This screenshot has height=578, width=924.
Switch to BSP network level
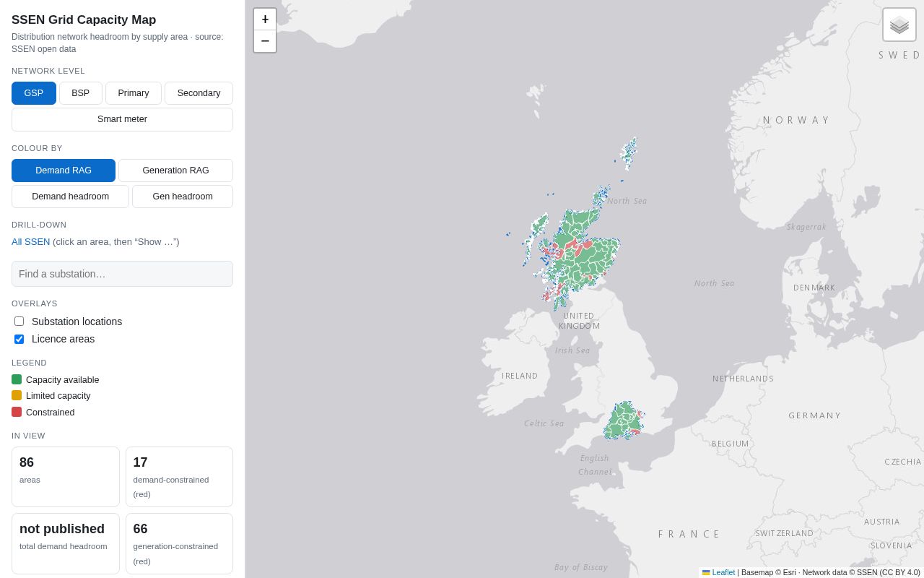coord(81,93)
